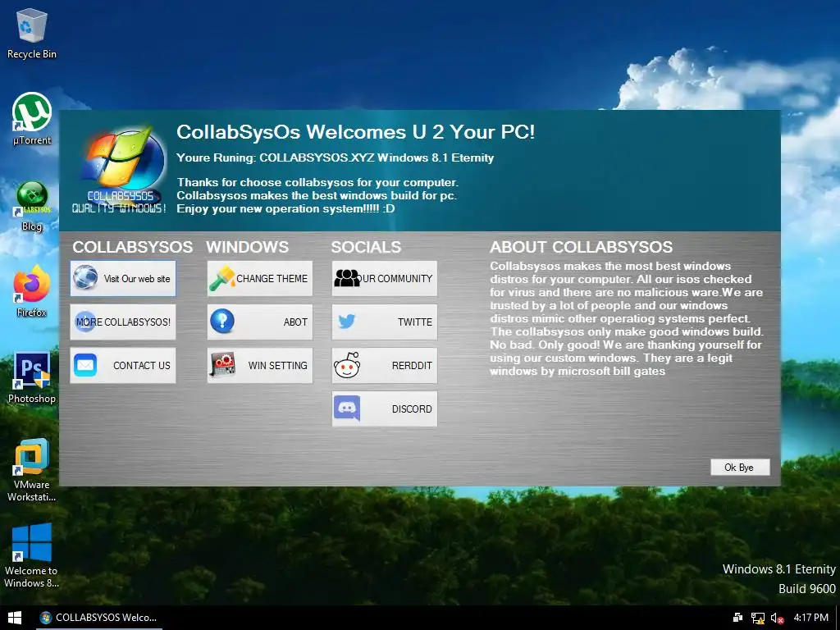Click 'Enjoy your new operation system' text
This screenshot has height=630, width=840.
[x=285, y=209]
